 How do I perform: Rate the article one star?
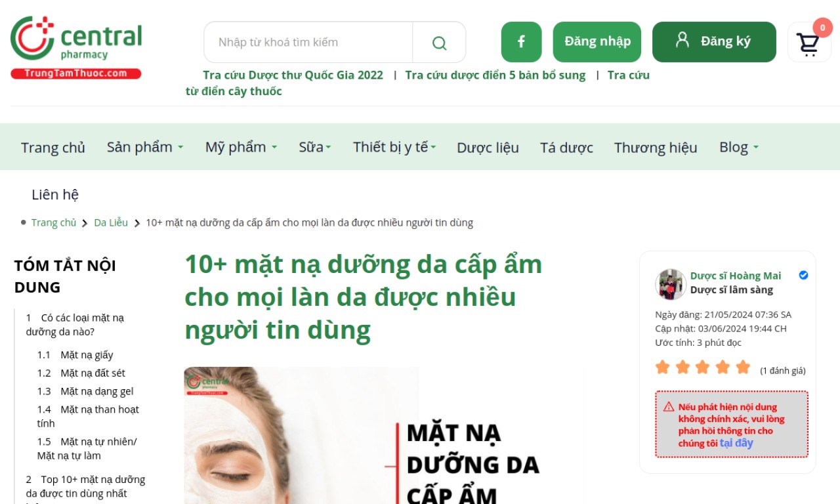(x=663, y=367)
